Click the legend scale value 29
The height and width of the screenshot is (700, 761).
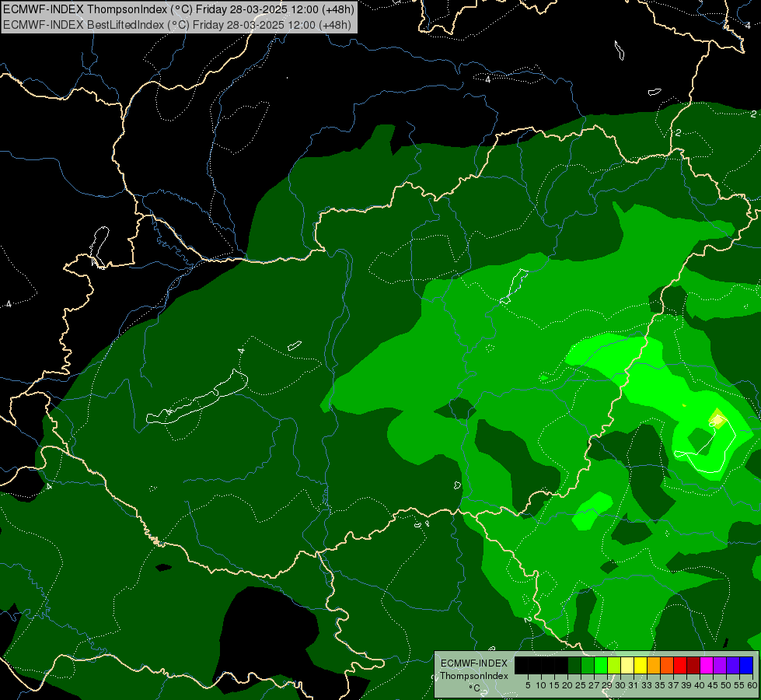pyautogui.click(x=607, y=685)
